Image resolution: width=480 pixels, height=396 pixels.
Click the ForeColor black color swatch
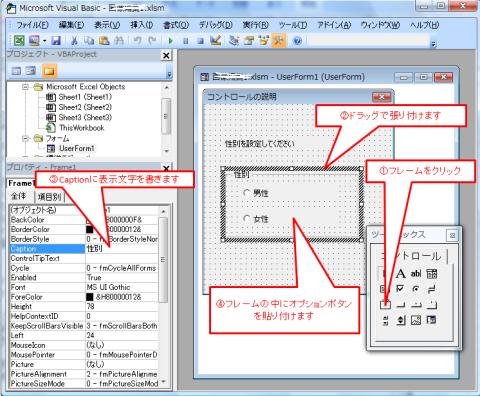coord(90,297)
